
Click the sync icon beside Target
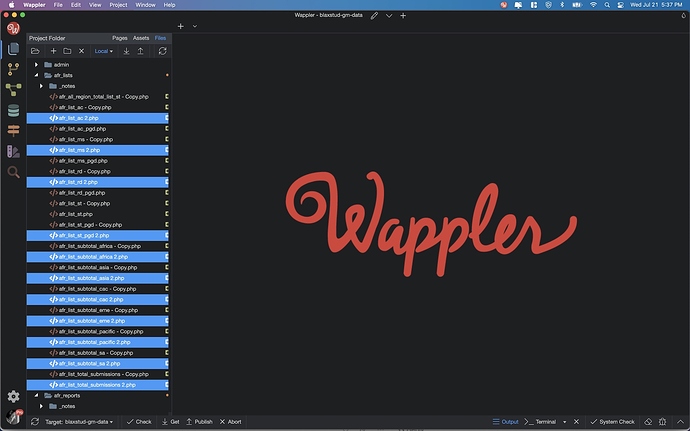(x=35, y=422)
